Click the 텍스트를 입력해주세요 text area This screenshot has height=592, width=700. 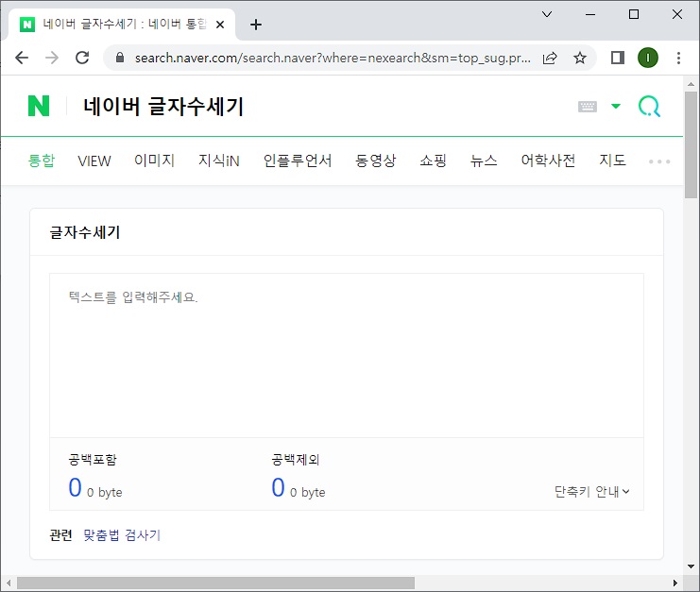click(347, 355)
